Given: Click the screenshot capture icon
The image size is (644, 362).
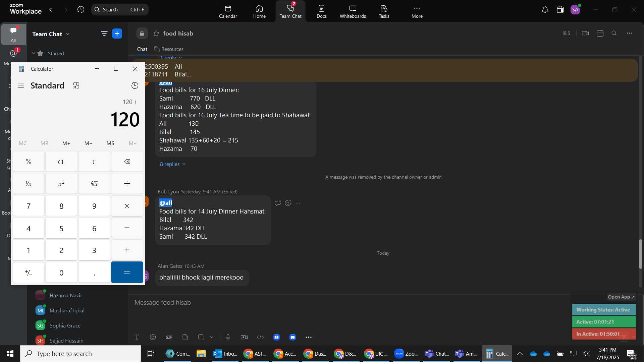Looking at the screenshot, I should [x=201, y=337].
